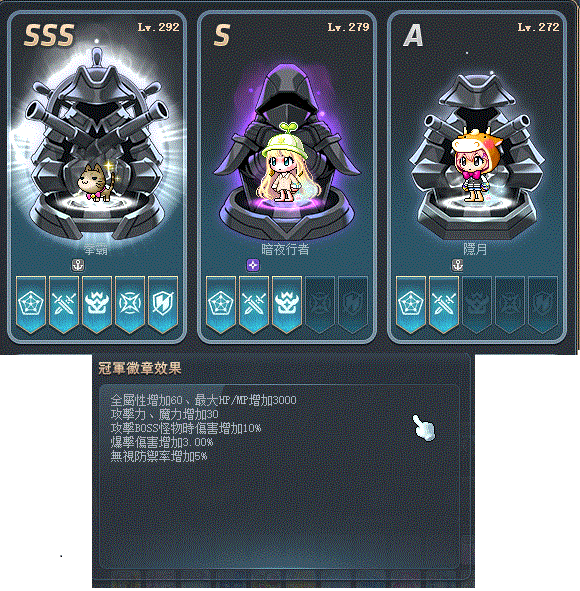Click the SSS card's lightning shield badge

click(163, 305)
